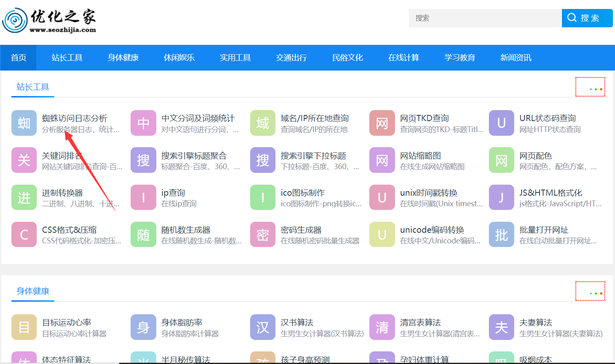The width and height of the screenshot is (615, 364).
Task: Open the 网页配色 title link
Action: 535,156
